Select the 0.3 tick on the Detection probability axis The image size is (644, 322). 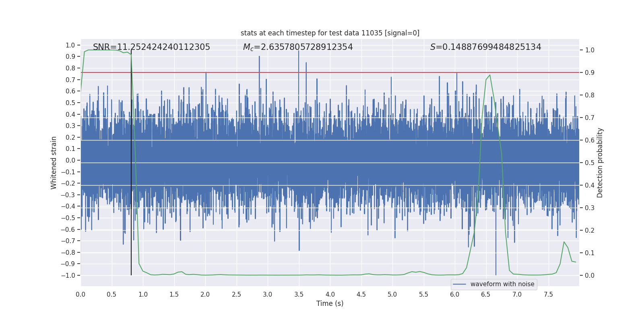[x=590, y=208]
